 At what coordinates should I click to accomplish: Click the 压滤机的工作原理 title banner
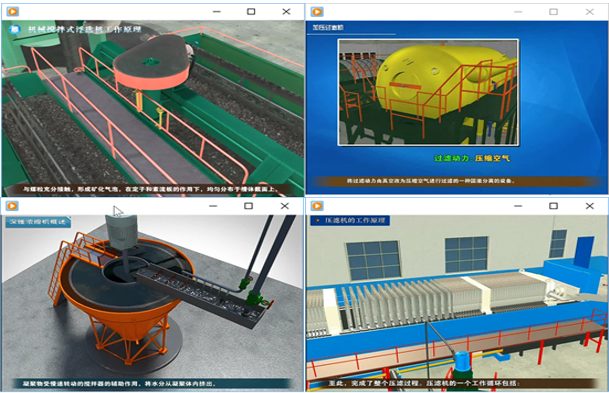click(x=350, y=220)
